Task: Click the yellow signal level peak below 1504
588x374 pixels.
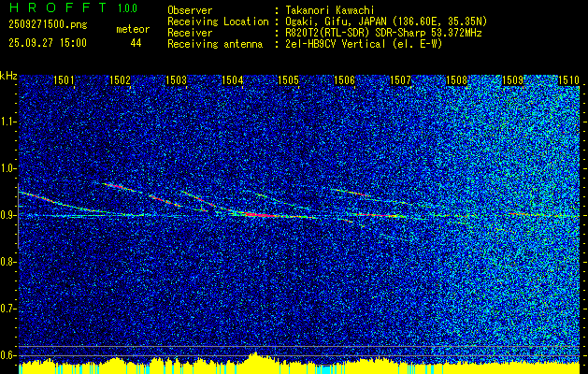Action: tap(255, 356)
